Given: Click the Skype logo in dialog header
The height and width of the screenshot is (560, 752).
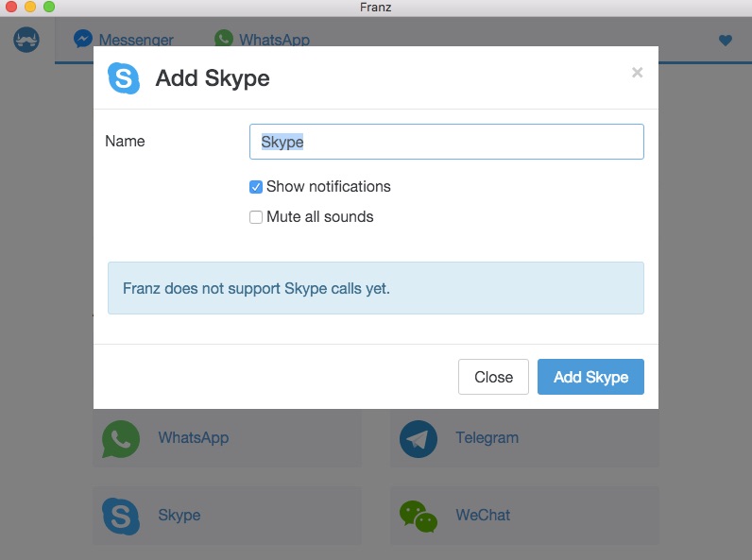Looking at the screenshot, I should [124, 78].
